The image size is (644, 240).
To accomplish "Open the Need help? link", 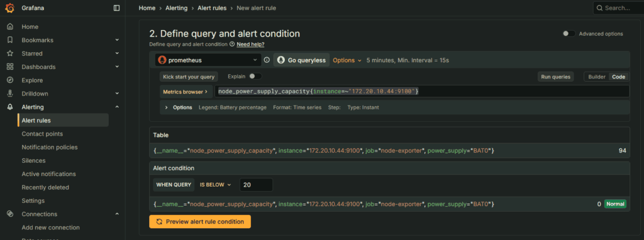I will pyautogui.click(x=250, y=44).
